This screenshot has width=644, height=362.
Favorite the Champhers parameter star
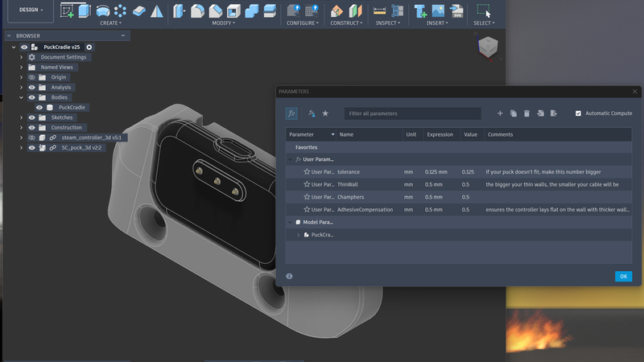click(x=307, y=197)
